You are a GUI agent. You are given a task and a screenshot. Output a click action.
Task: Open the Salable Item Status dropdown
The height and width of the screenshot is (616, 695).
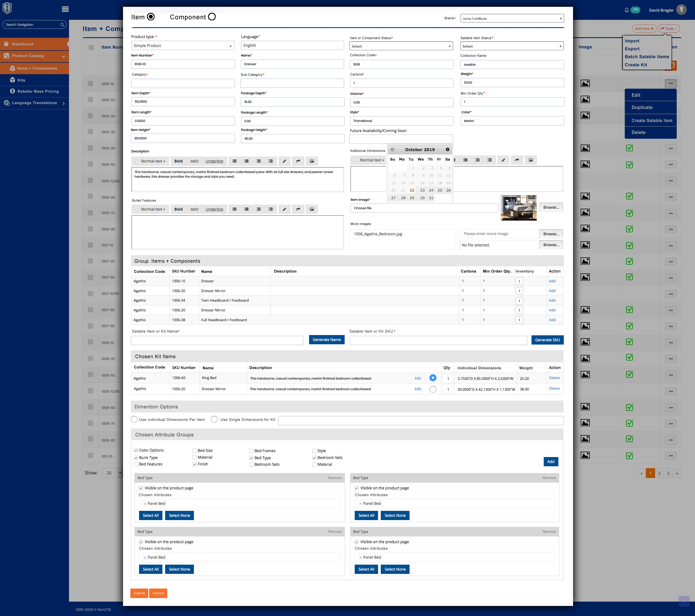point(512,46)
